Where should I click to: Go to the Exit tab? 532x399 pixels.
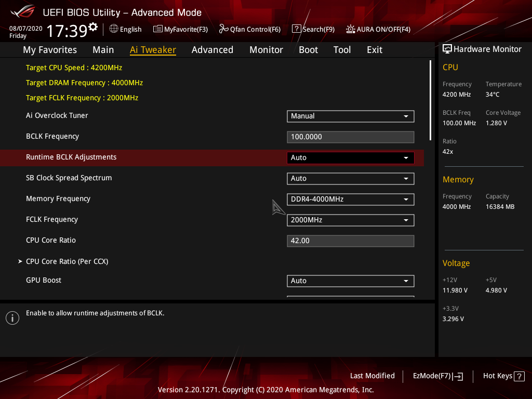[x=375, y=50]
